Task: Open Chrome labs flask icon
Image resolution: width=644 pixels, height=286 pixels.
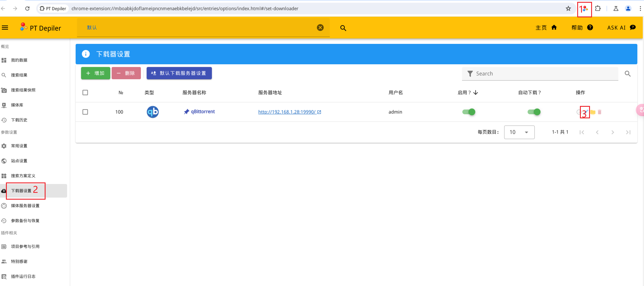Action: click(615, 9)
